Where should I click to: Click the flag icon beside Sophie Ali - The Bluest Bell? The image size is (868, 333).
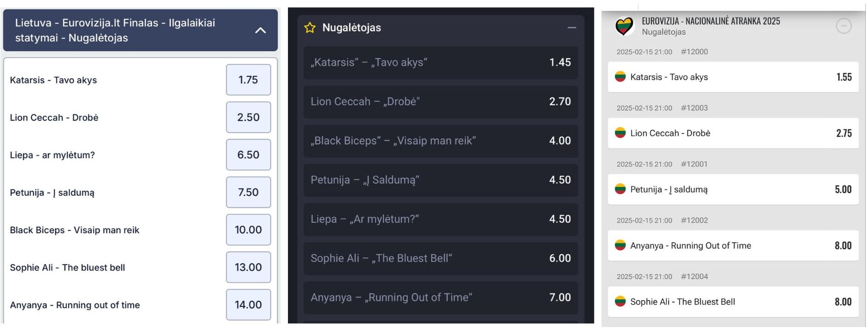pos(620,301)
